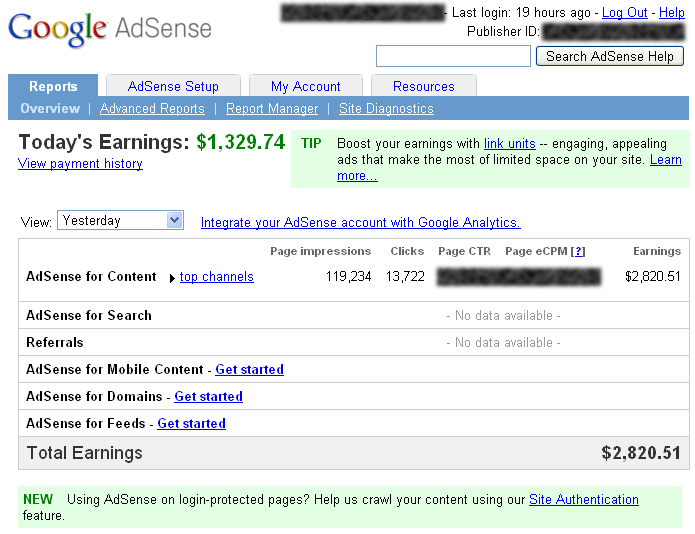The image size is (695, 534).
Task: Open the Site Authentication link
Action: (x=584, y=499)
